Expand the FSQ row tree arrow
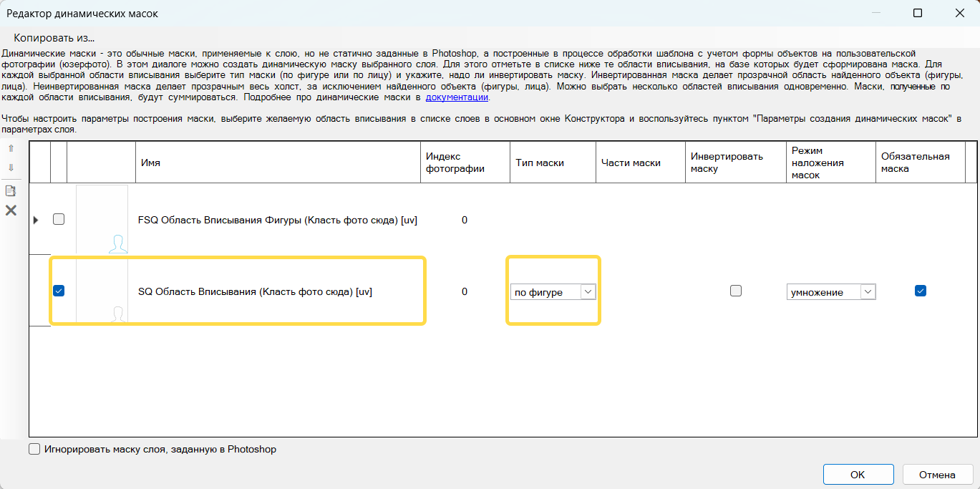 37,220
